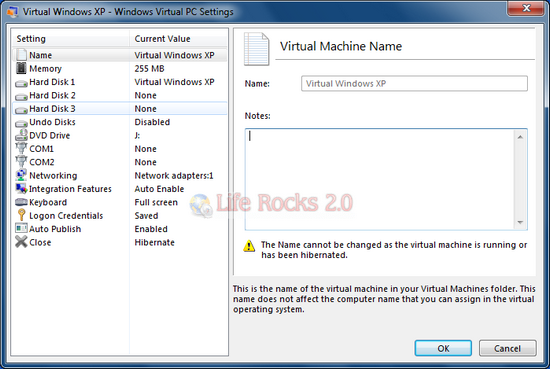Screen dimensions: 550x369
Task: Open the Networking settings
Action: pos(120,175)
